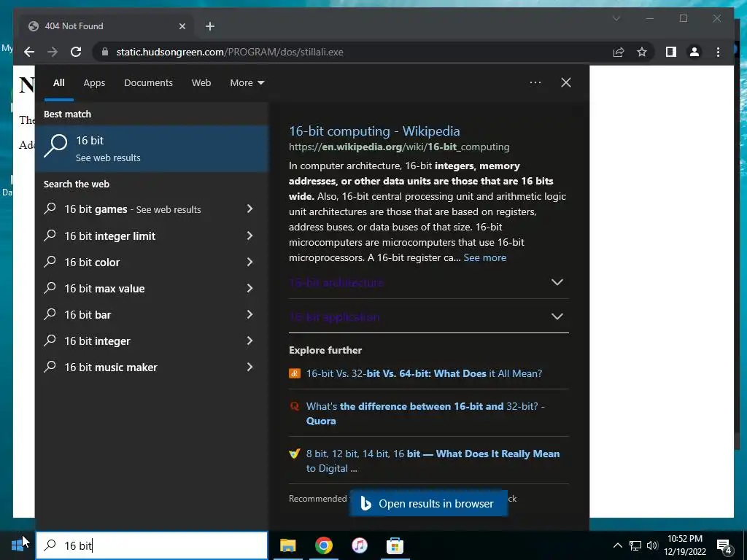Open the More filter dropdown
This screenshot has width=747, height=560.
click(247, 83)
